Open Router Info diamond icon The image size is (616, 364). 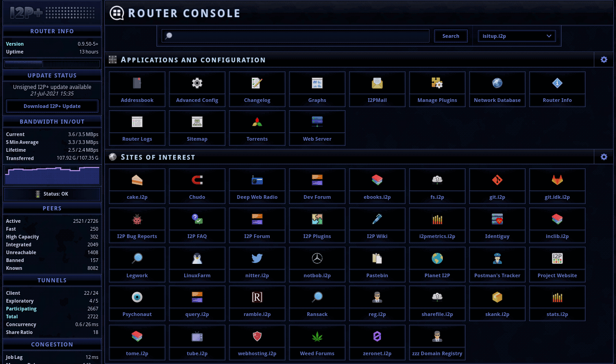tap(557, 83)
